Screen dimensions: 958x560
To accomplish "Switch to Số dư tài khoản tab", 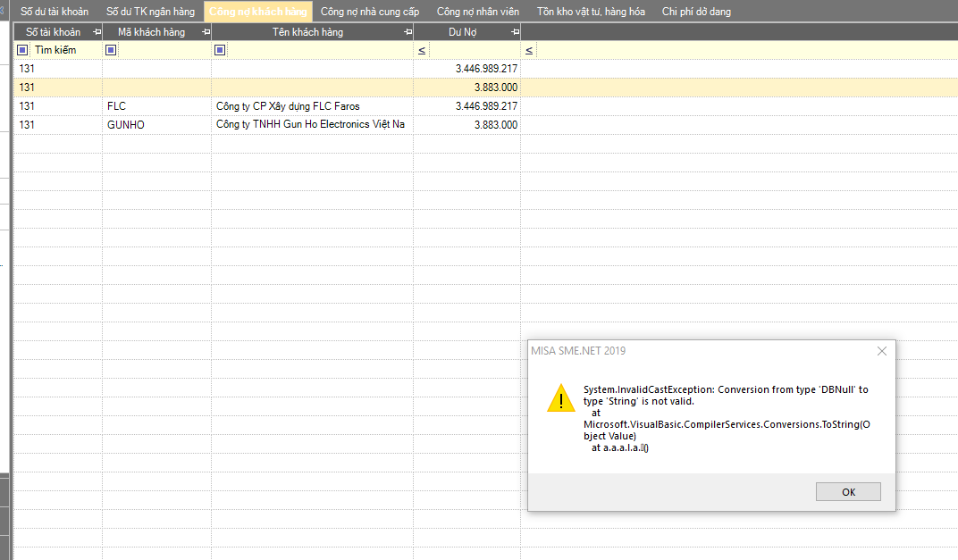I will 55,12.
